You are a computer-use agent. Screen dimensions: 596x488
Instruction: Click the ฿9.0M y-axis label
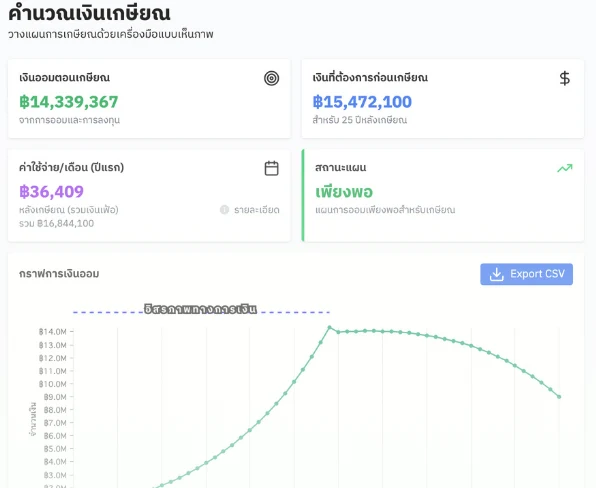pos(55,397)
